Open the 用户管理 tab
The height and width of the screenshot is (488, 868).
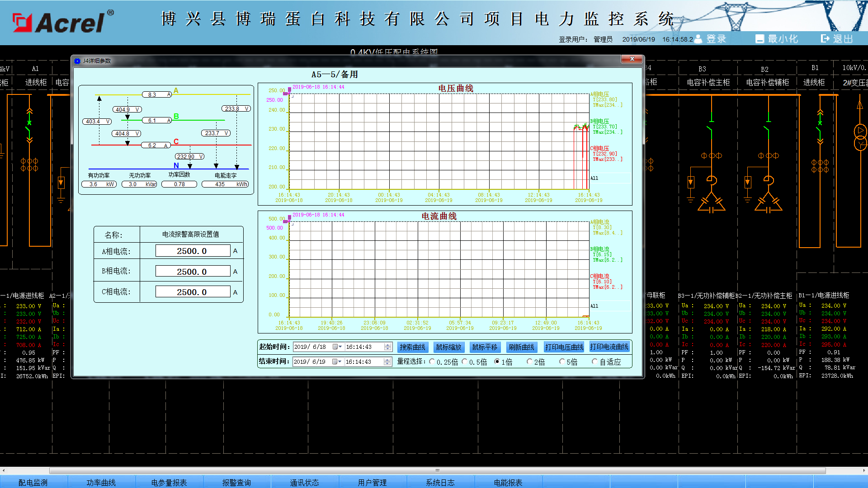(372, 483)
